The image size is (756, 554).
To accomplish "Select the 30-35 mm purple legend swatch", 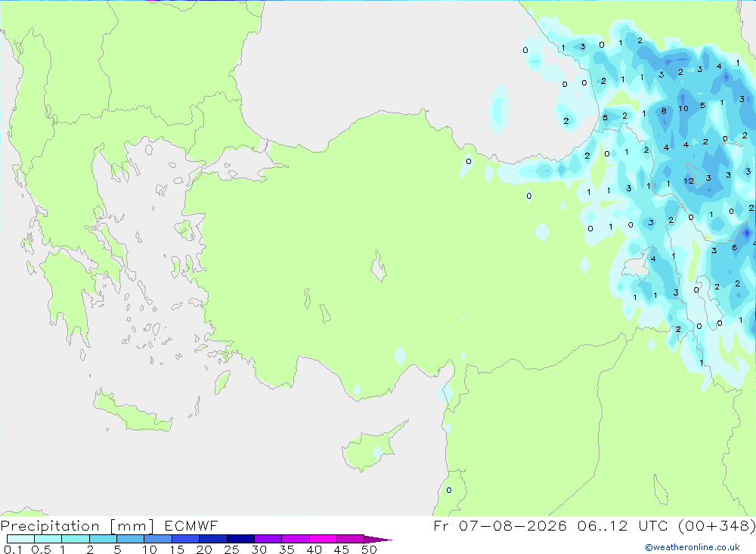I will pyautogui.click(x=268, y=539).
